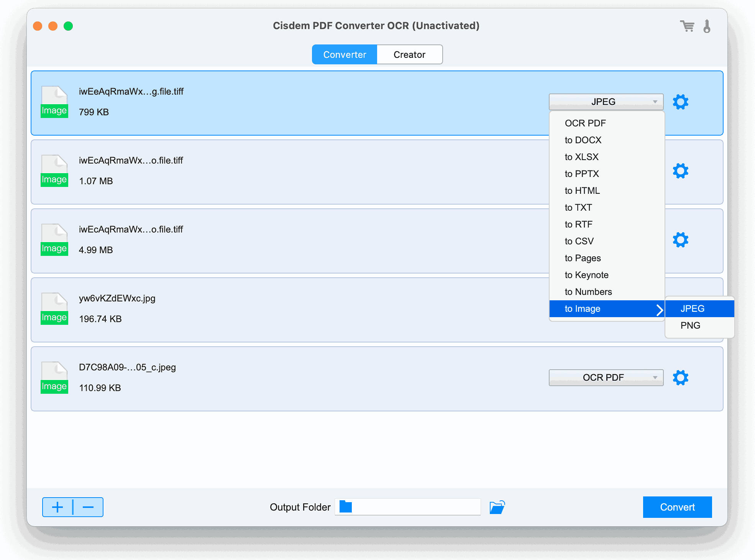This screenshot has width=755, height=560.
Task: Open settings gear for iwEeAqRmaWx…g.file.tiff
Action: coord(681,102)
